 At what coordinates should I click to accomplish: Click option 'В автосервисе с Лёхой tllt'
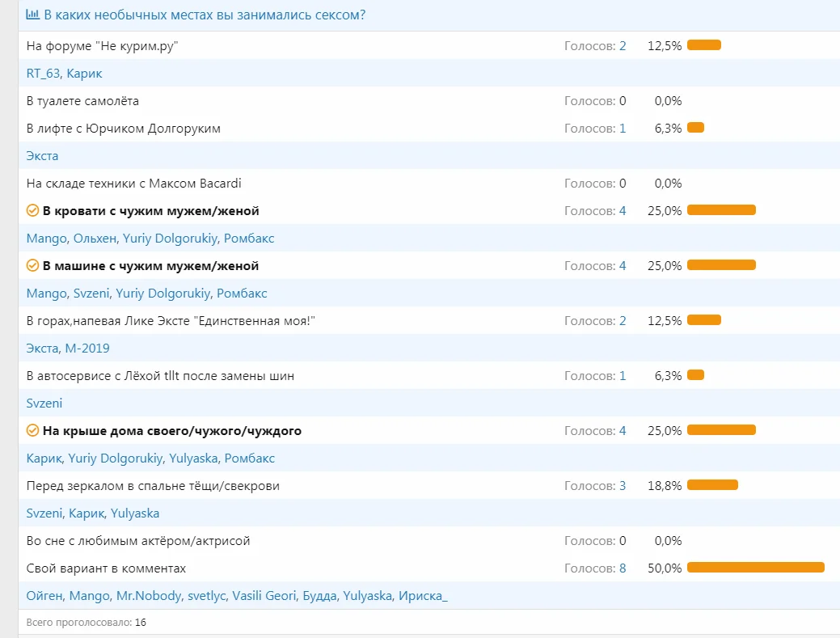pyautogui.click(x=160, y=376)
